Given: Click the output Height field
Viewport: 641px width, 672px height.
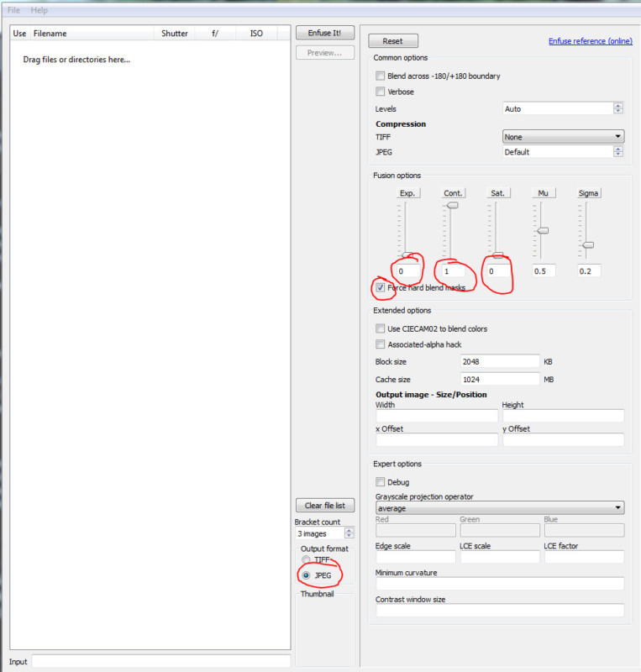Looking at the screenshot, I should pyautogui.click(x=563, y=416).
